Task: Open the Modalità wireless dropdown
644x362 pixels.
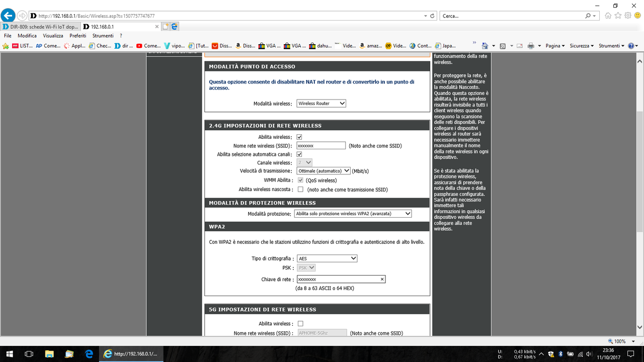Action: (321, 104)
